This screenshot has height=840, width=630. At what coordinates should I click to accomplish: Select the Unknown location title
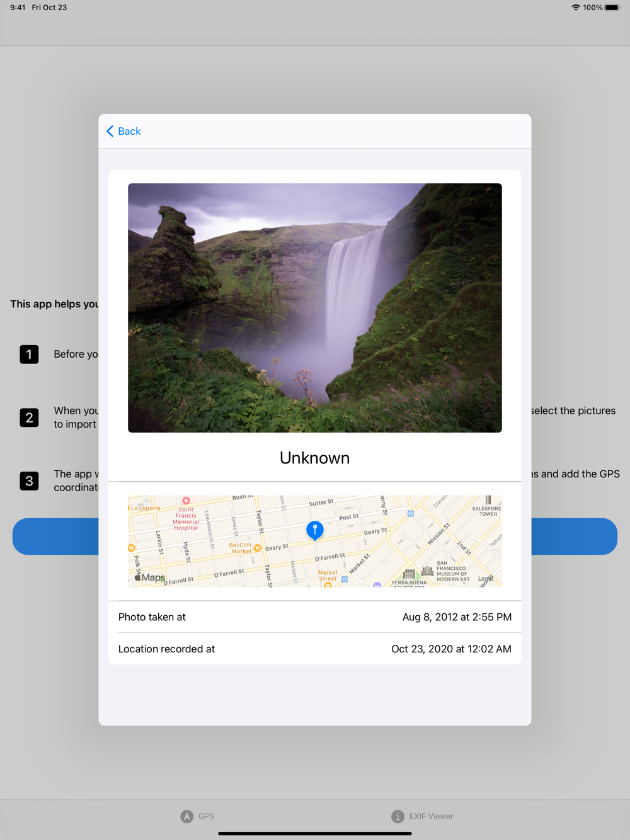315,458
